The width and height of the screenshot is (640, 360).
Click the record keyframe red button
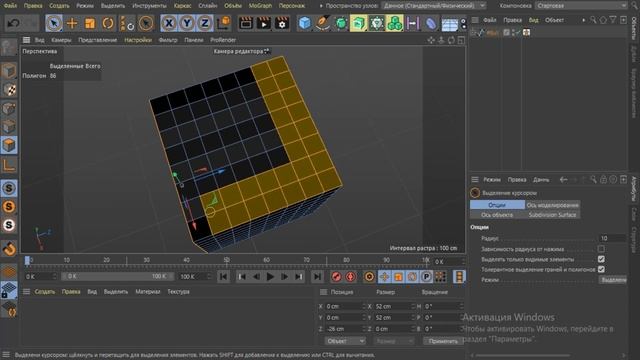[336, 277]
